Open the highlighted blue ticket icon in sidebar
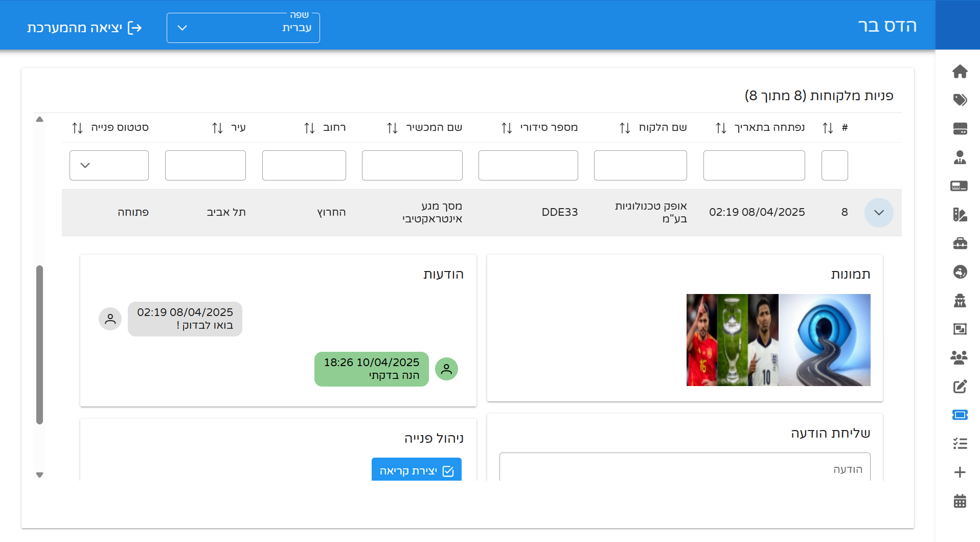The height and width of the screenshot is (542, 980). click(x=960, y=415)
